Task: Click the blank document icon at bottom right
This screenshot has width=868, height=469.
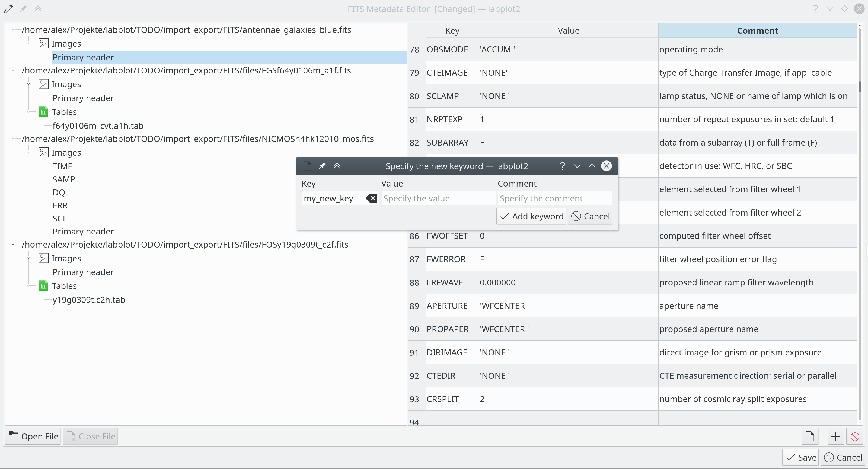Action: pyautogui.click(x=810, y=436)
